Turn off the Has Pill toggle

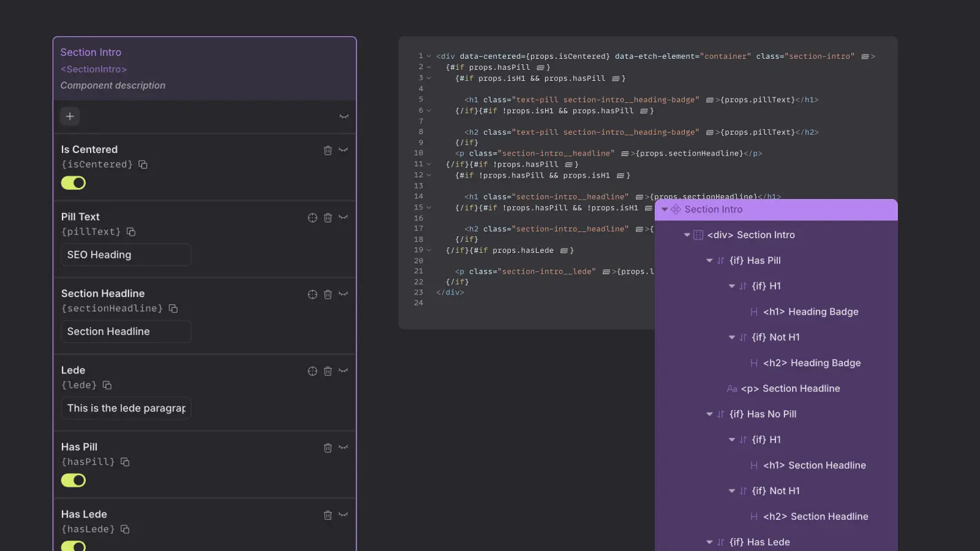point(73,481)
